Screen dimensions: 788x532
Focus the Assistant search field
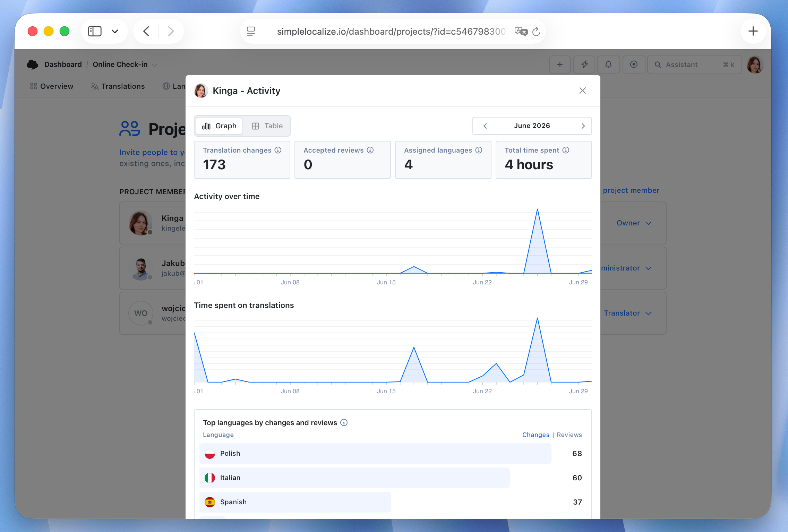coord(694,65)
